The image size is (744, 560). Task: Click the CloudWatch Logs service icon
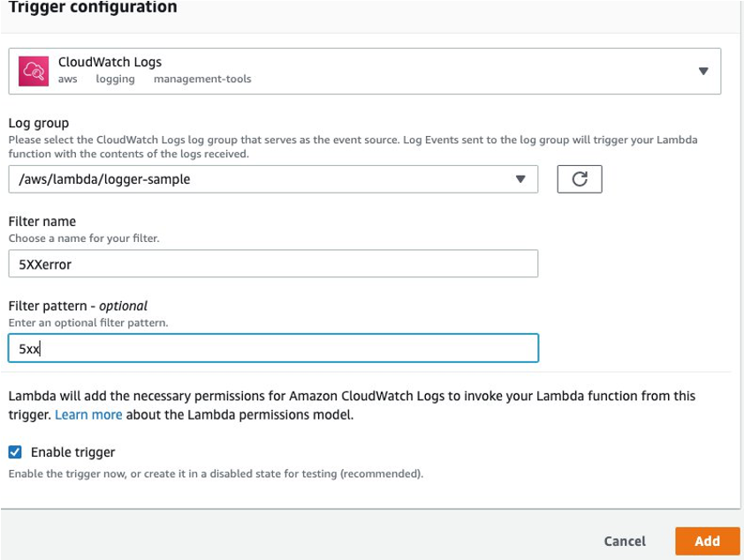point(34,70)
